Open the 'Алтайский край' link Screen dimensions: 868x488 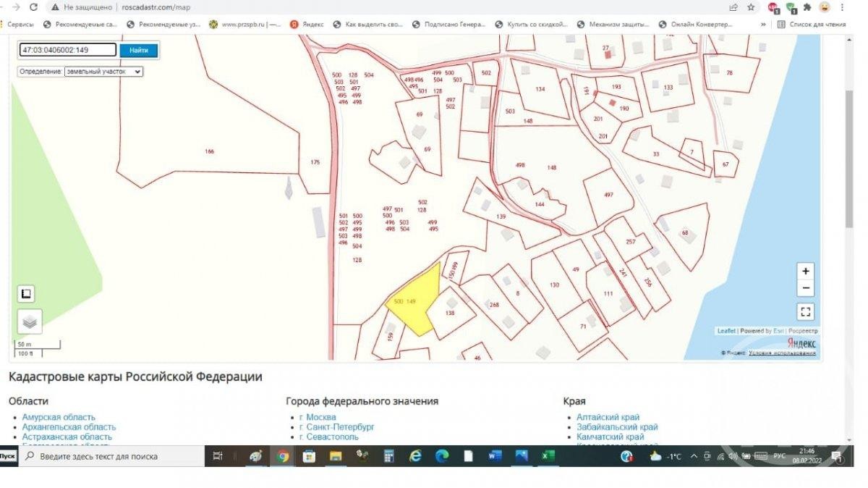(x=608, y=417)
